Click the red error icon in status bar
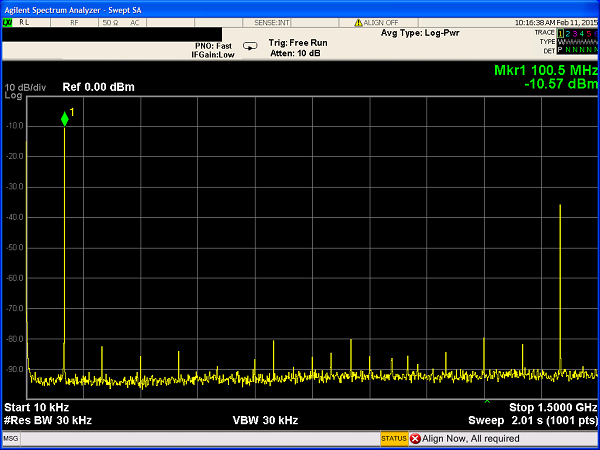This screenshot has height=450, width=600. 415,439
